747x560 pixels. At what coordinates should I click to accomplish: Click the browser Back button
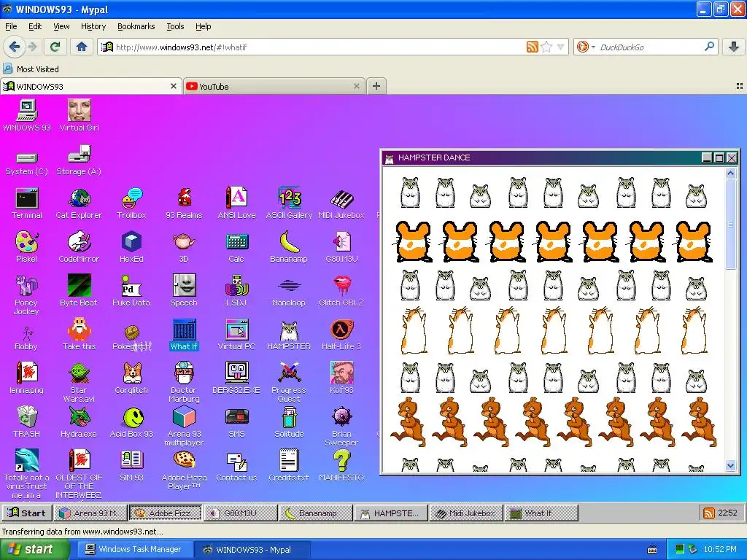coord(14,47)
